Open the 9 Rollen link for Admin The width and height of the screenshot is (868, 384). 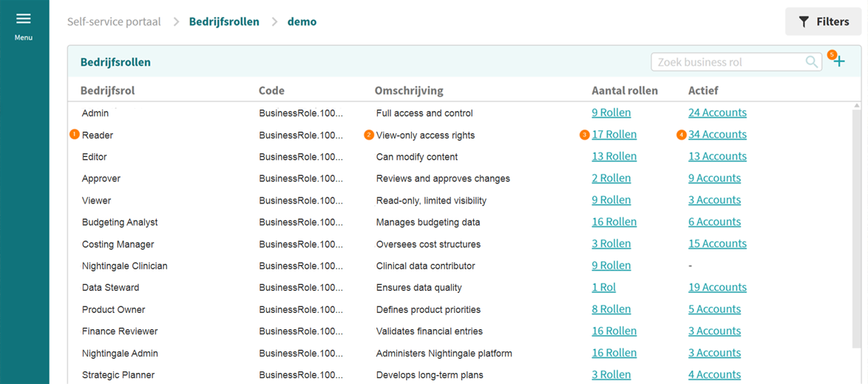[x=611, y=113]
